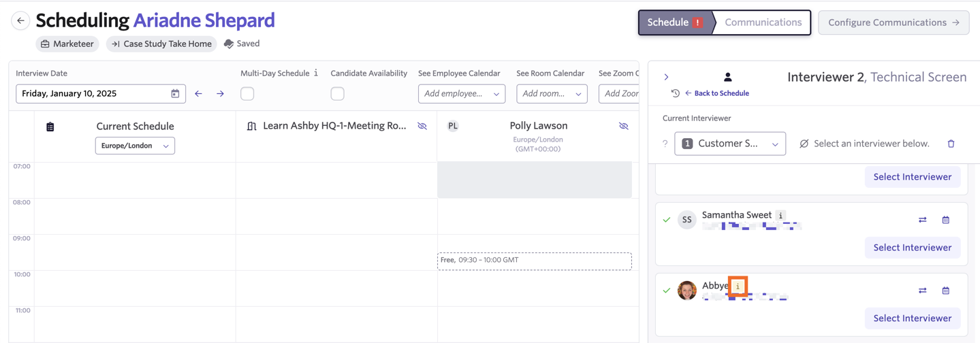Click the red alert icon on Schedule tab
Screen dimensions: 980x343
tap(697, 22)
